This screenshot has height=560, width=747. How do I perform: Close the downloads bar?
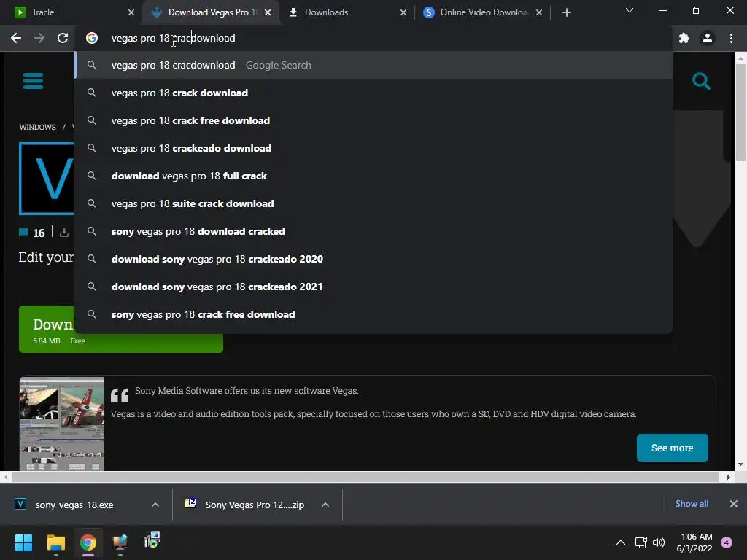[x=734, y=504]
